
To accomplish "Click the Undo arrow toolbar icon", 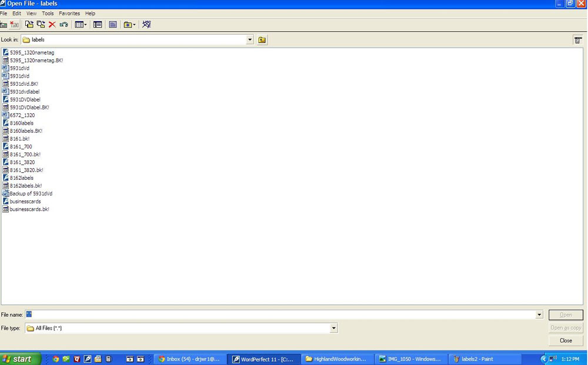I will (64, 25).
